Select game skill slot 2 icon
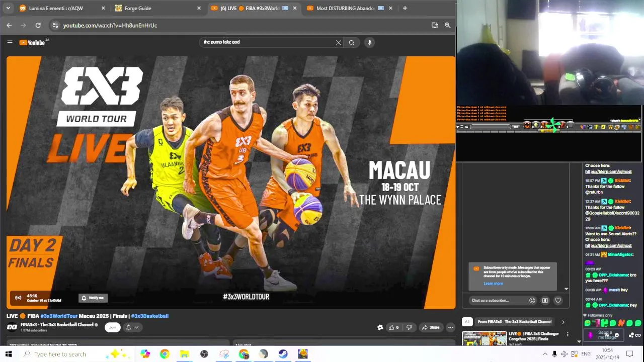Image resolution: width=644 pixels, height=362 pixels. pos(535,125)
